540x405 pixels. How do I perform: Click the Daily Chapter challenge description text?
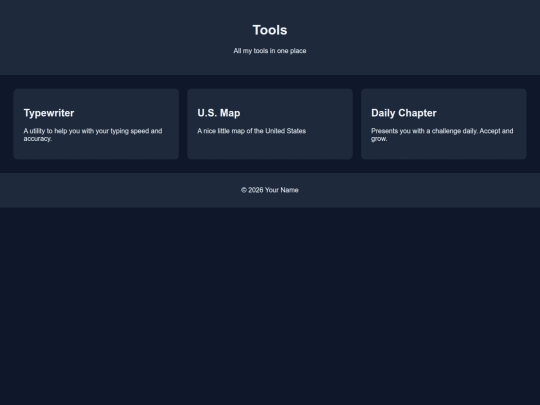tap(442, 135)
